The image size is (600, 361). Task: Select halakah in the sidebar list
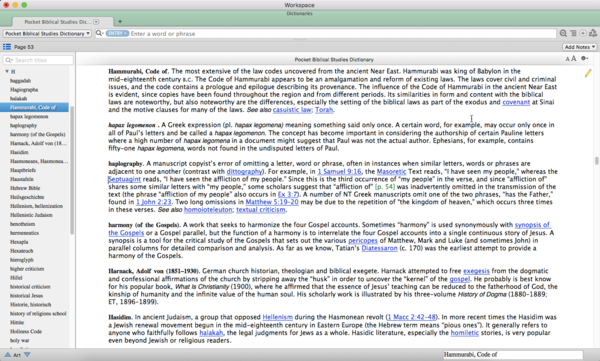pos(18,98)
